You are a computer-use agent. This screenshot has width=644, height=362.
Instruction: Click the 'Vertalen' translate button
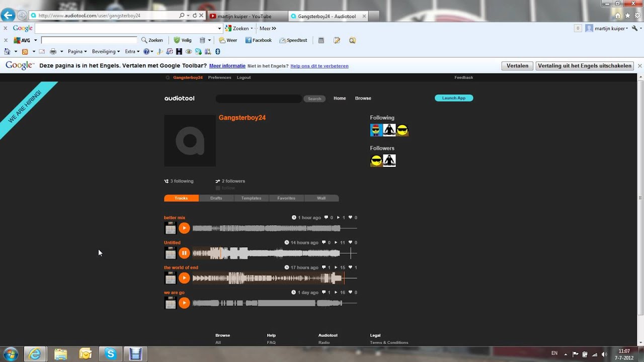pyautogui.click(x=517, y=66)
